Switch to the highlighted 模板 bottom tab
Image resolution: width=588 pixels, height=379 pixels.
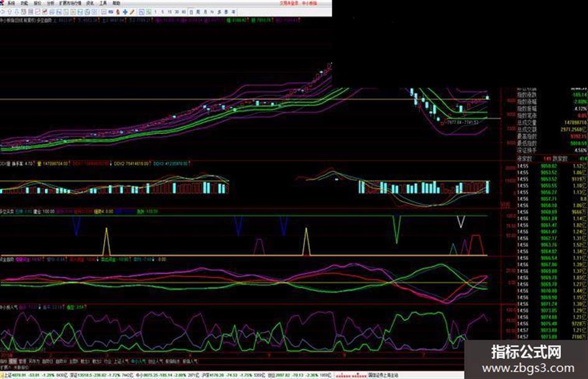(13, 362)
